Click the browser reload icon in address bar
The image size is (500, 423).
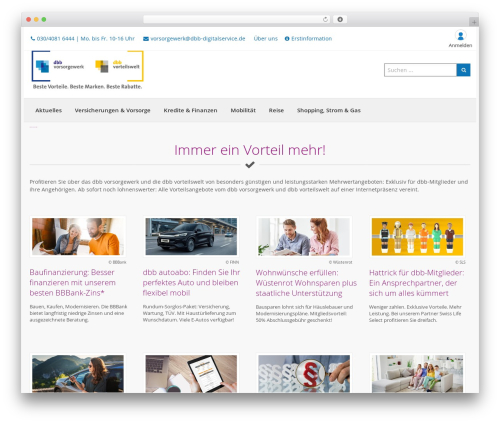[325, 19]
